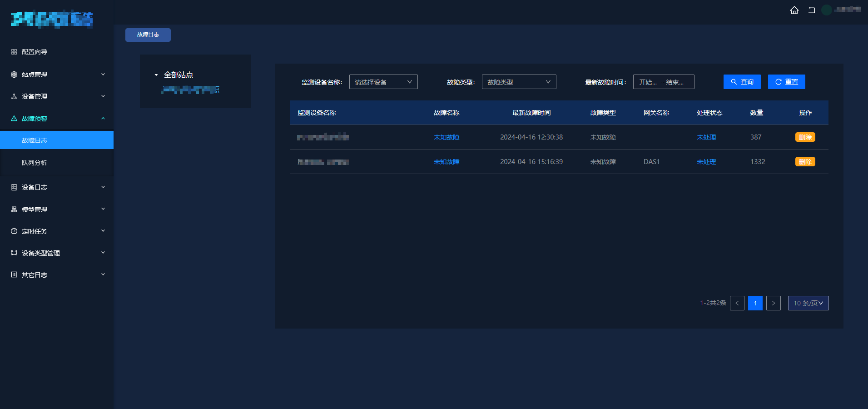Expand the 设备类型管理 submenu chevron
Image resolution: width=868 pixels, height=409 pixels.
tap(103, 253)
